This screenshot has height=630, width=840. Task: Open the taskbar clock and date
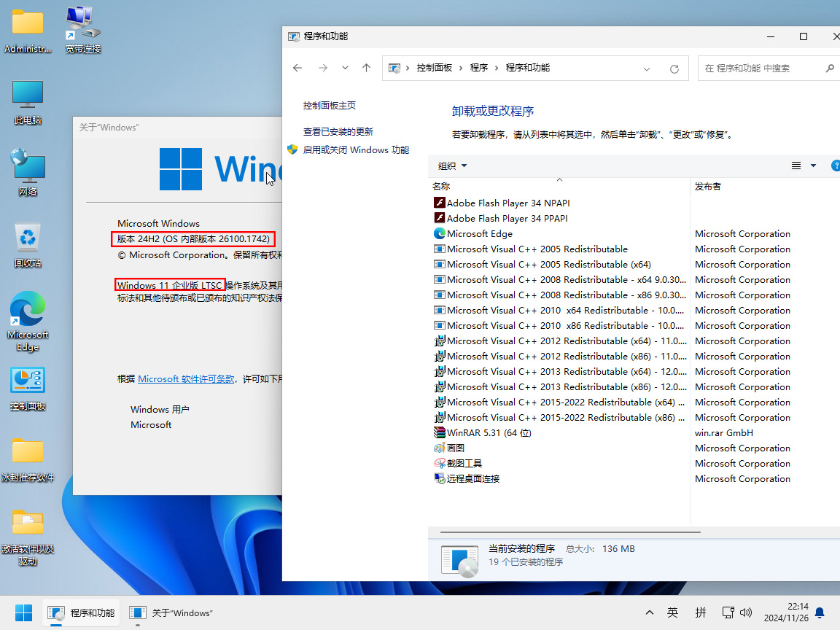[786, 612]
